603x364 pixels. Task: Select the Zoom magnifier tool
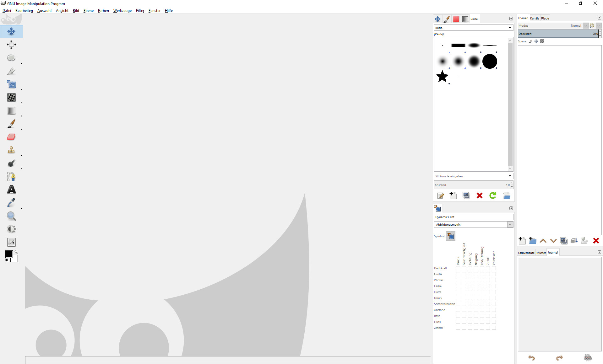11,216
